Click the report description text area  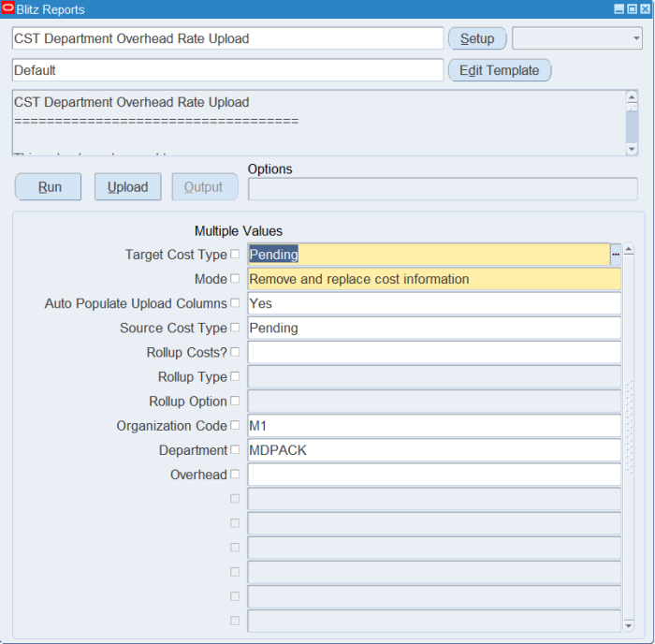(320, 123)
